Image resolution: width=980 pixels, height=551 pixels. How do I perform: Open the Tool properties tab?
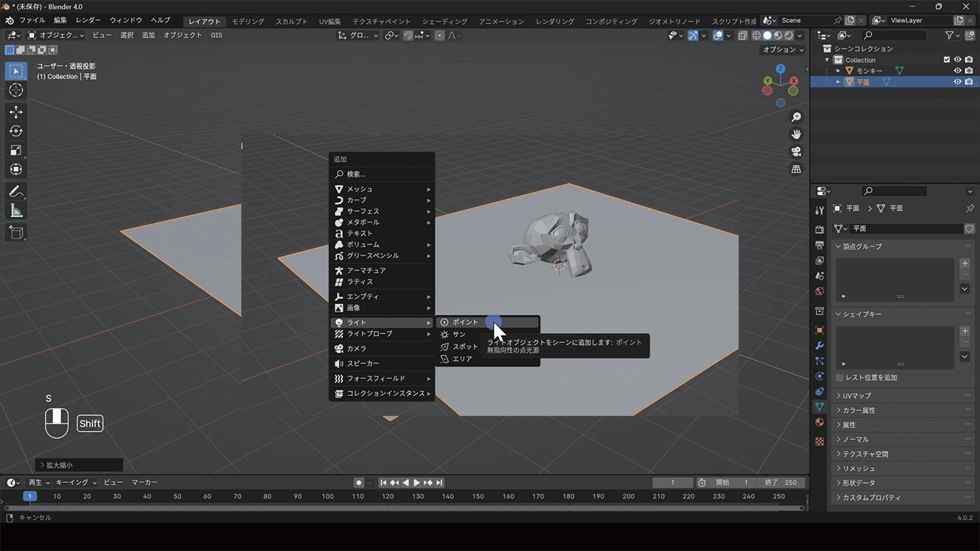[x=819, y=210]
